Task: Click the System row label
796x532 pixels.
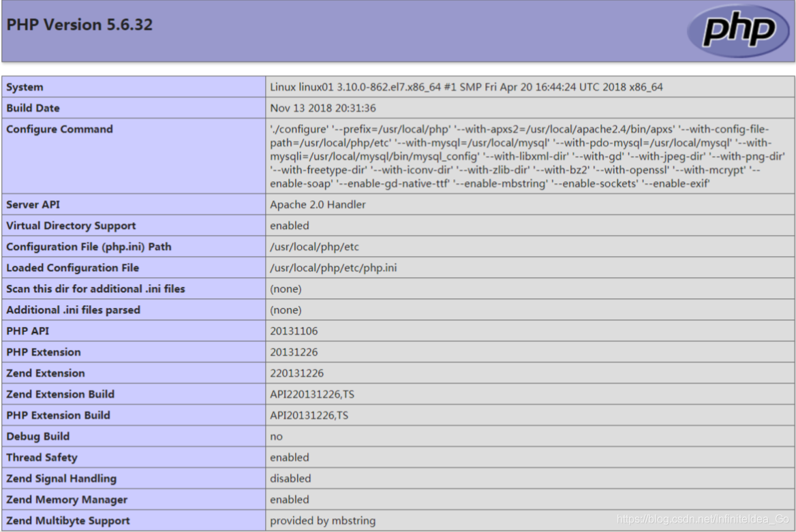Action: tap(25, 87)
